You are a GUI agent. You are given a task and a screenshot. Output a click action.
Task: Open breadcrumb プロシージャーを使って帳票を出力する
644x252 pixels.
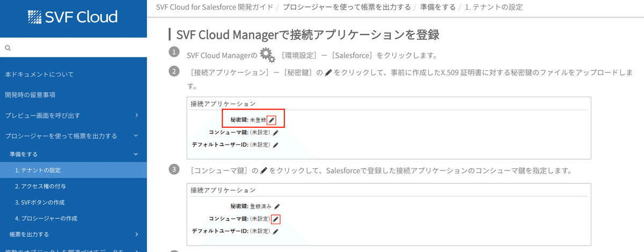(x=347, y=7)
